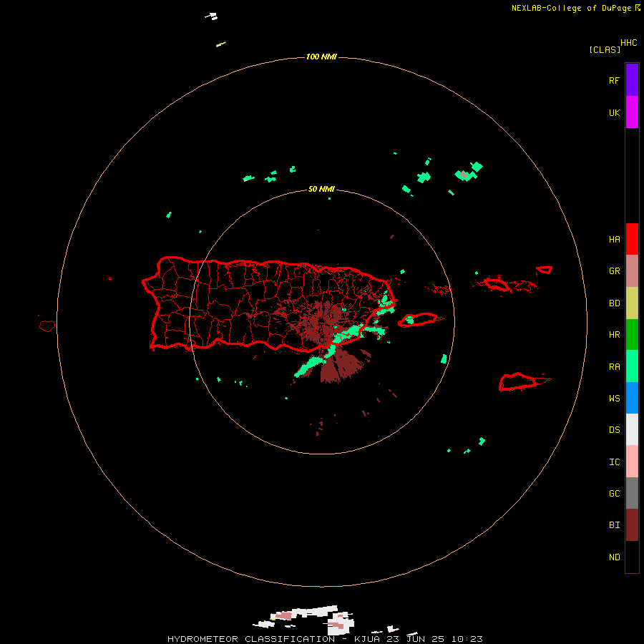Select the BD olive-yellow legend swatch

tap(632, 303)
